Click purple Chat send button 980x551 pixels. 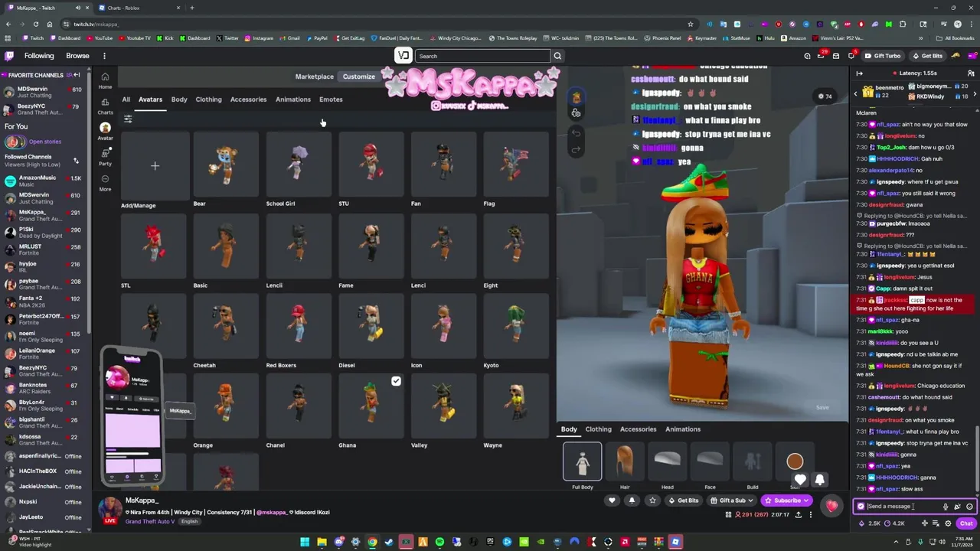[x=966, y=523]
